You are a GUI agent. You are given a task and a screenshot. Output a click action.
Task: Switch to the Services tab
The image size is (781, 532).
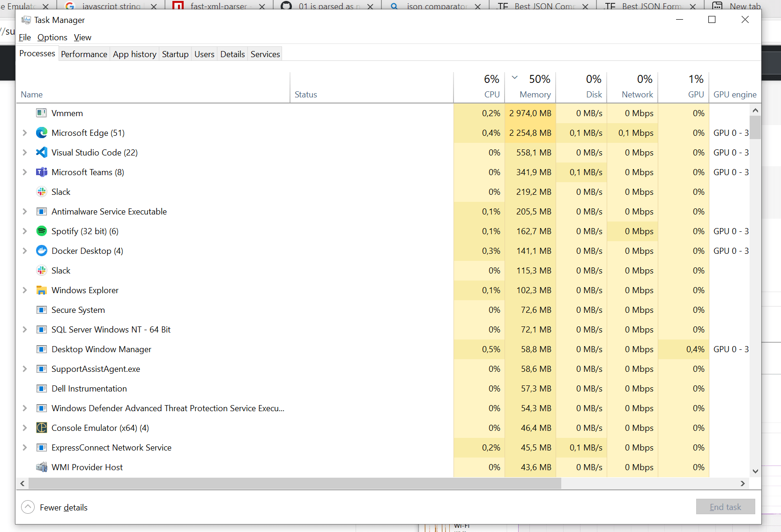(265, 54)
